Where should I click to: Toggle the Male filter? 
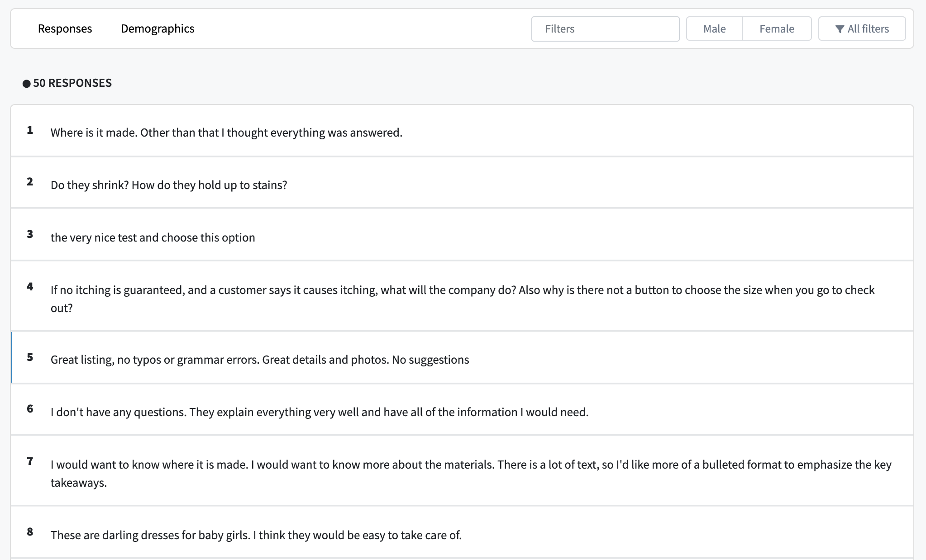pyautogui.click(x=714, y=29)
